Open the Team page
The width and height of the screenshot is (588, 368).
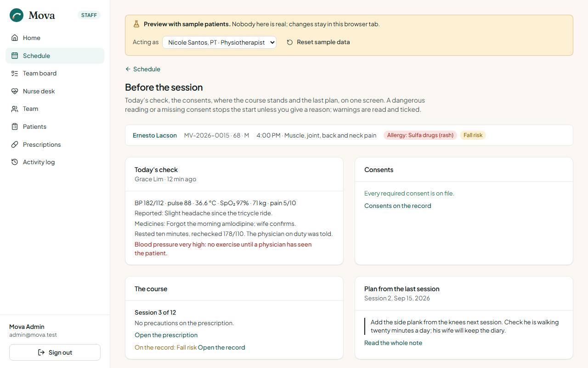tap(55, 109)
